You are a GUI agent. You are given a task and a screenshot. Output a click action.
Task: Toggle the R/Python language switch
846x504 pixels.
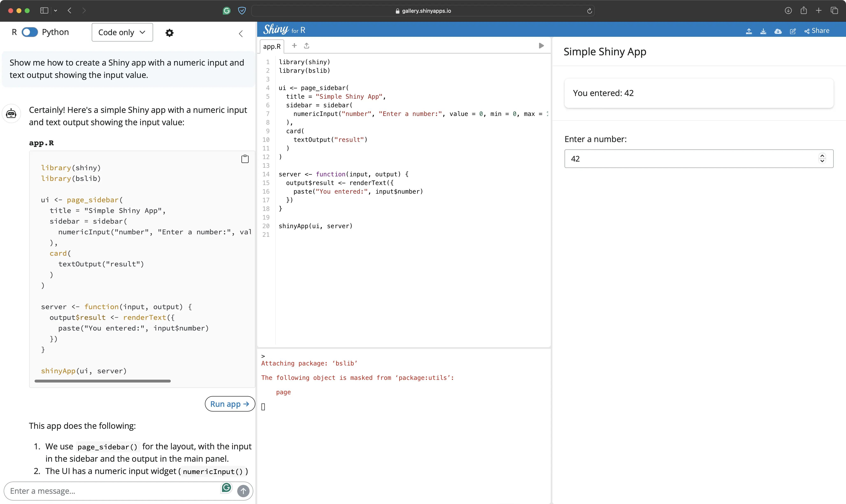(x=30, y=32)
